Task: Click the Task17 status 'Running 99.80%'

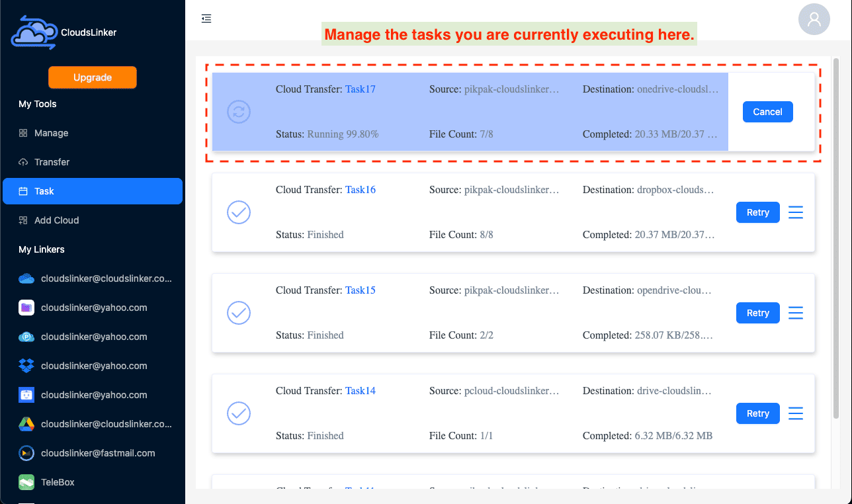Action: [x=343, y=134]
